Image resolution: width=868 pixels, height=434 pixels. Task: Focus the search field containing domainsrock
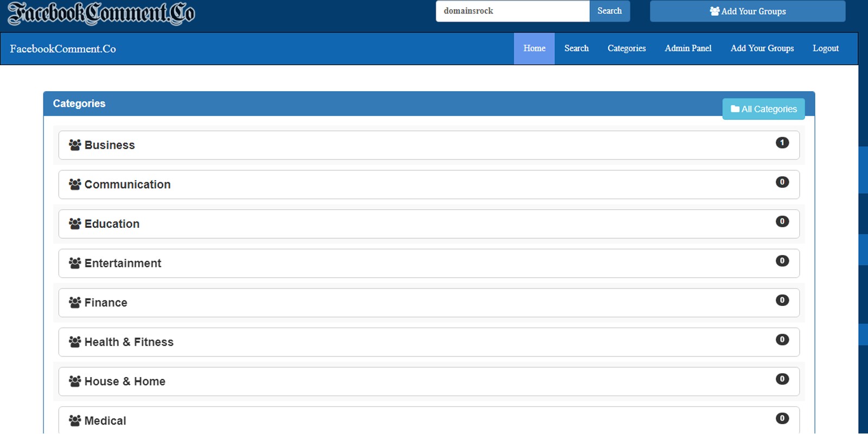pos(513,11)
